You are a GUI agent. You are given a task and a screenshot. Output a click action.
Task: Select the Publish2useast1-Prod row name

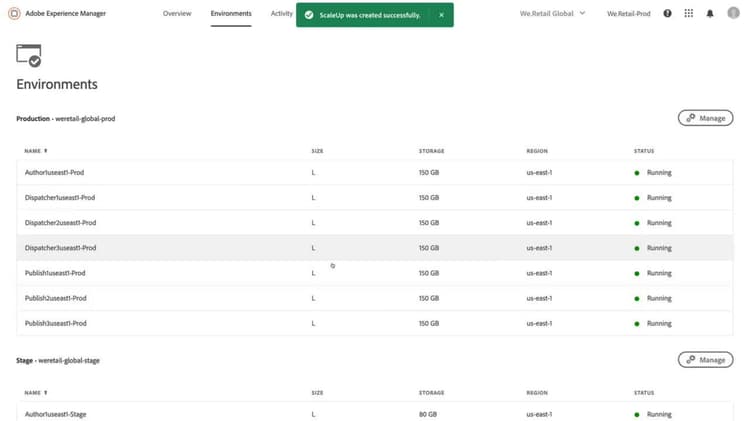click(x=55, y=298)
